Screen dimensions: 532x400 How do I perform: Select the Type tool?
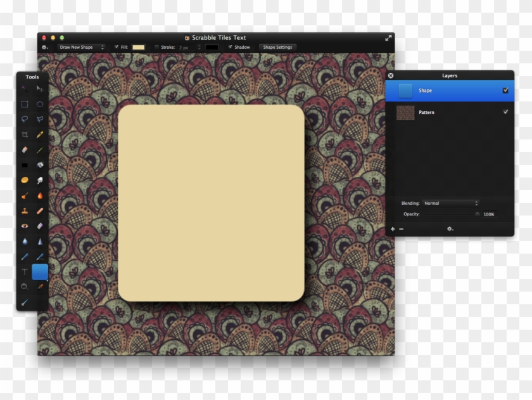click(25, 271)
